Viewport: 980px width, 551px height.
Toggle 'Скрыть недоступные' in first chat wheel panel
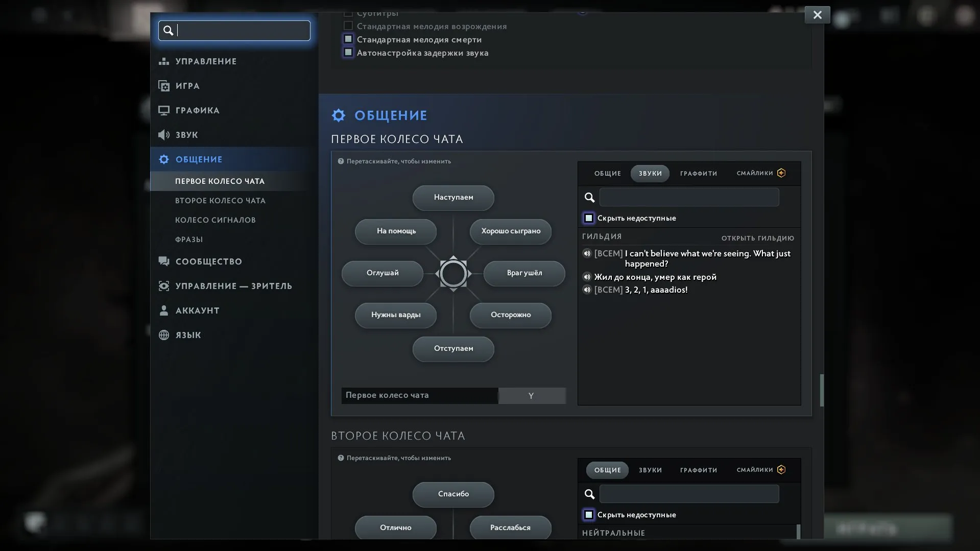(589, 218)
